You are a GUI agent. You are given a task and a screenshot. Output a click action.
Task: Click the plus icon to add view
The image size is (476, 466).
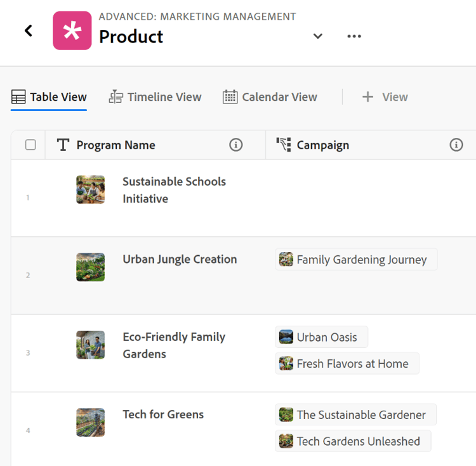tap(367, 97)
